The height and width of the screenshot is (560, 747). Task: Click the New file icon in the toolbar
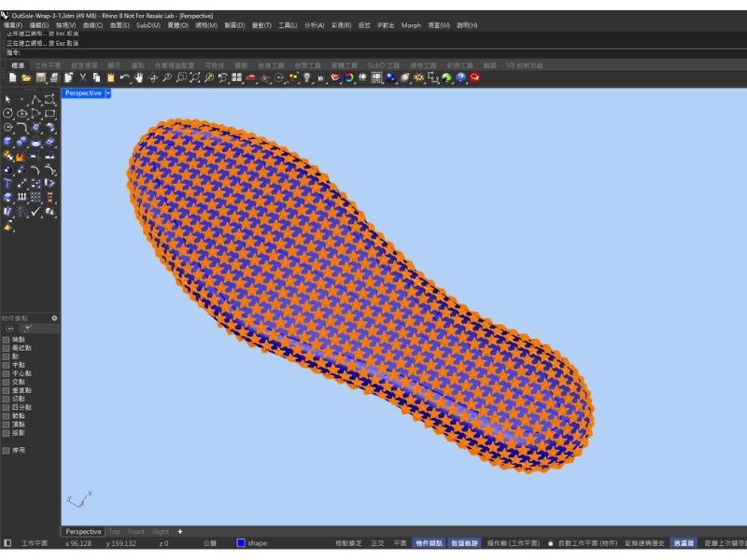[12, 77]
